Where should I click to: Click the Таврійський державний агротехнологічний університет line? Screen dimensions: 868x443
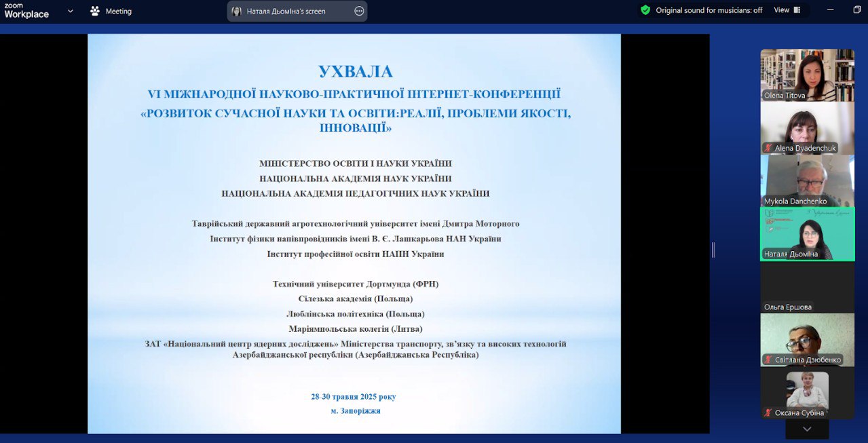(x=356, y=223)
